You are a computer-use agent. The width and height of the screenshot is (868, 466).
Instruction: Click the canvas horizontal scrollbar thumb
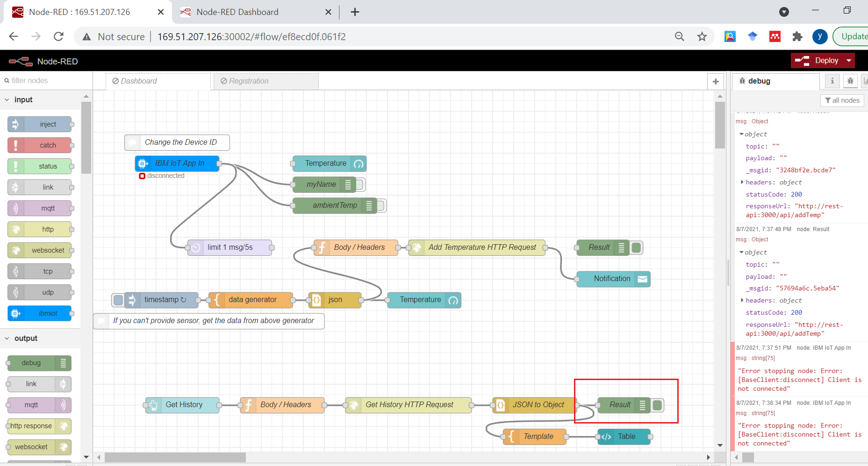[x=175, y=457]
